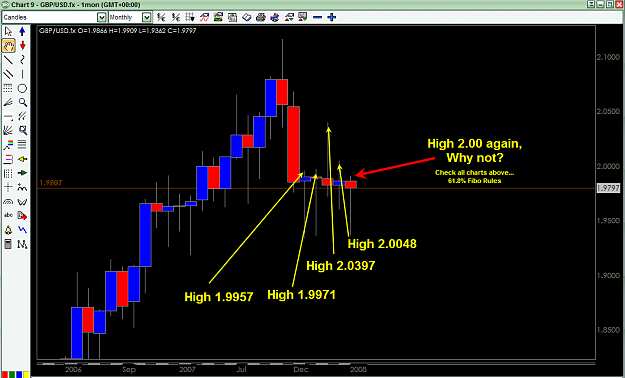Select the blue up arrow marker tool
This screenshot has height=378, width=625.
tap(22, 32)
